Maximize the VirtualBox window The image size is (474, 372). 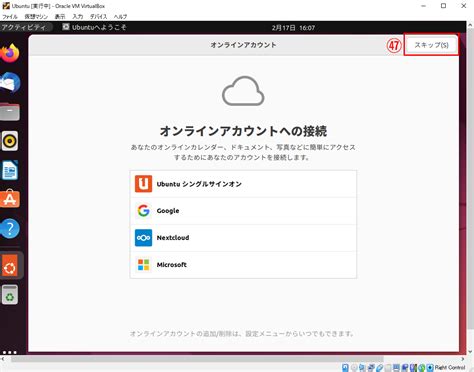(443, 6)
